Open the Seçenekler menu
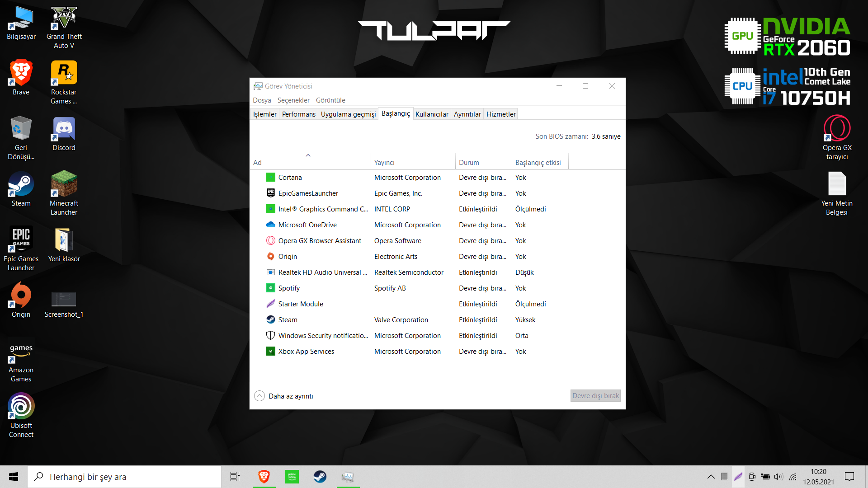The width and height of the screenshot is (868, 488). coord(293,100)
